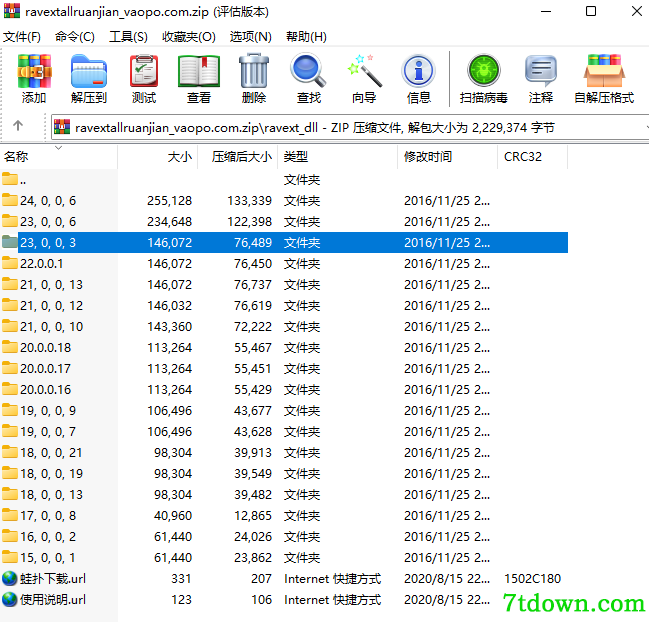Click the 删除 (Delete) trash icon
This screenshot has width=649, height=622.
tap(254, 71)
